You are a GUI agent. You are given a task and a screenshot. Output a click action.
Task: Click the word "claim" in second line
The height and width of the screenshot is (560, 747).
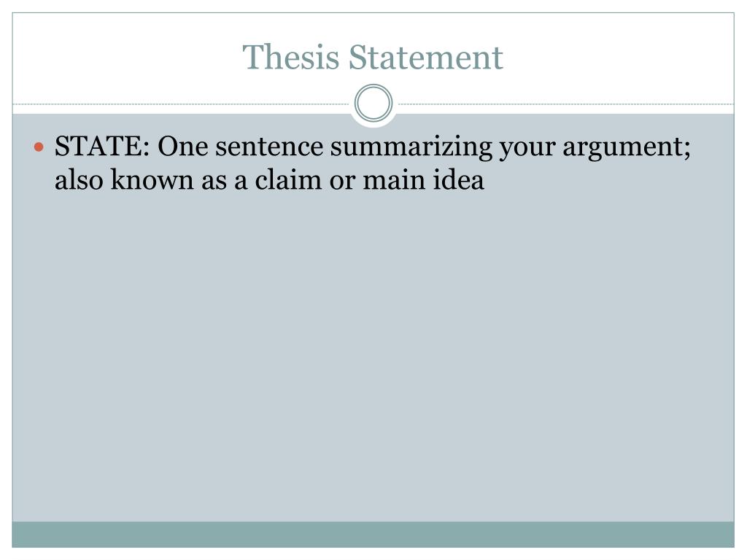(x=288, y=180)
